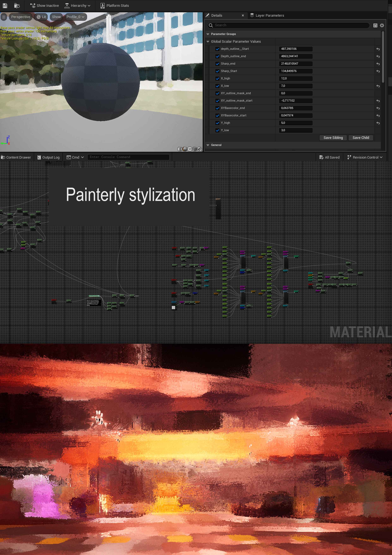This screenshot has height=555, width=392.
Task: Click the Save Sibling button
Action: (333, 137)
